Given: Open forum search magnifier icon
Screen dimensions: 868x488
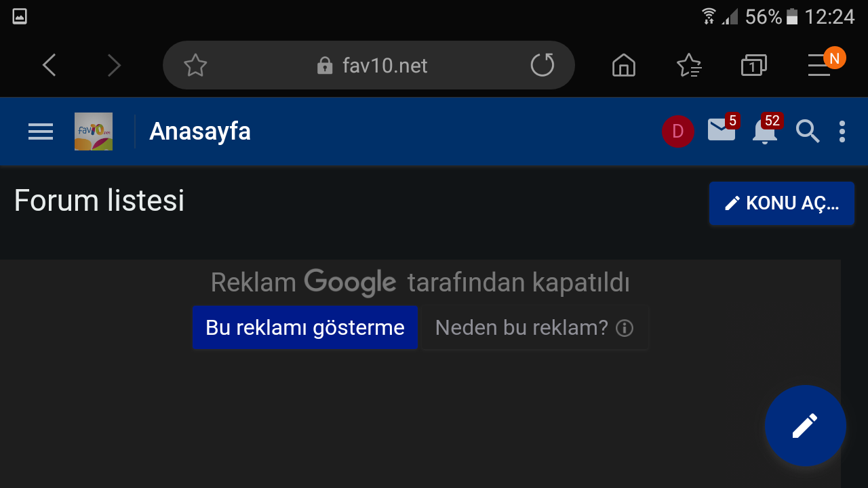Looking at the screenshot, I should [x=808, y=131].
